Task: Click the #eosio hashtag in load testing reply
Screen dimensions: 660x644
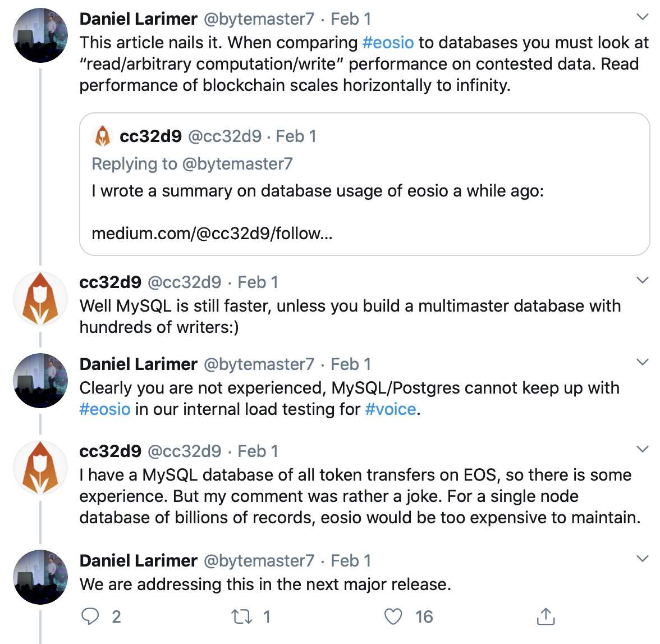Action: click(x=105, y=409)
